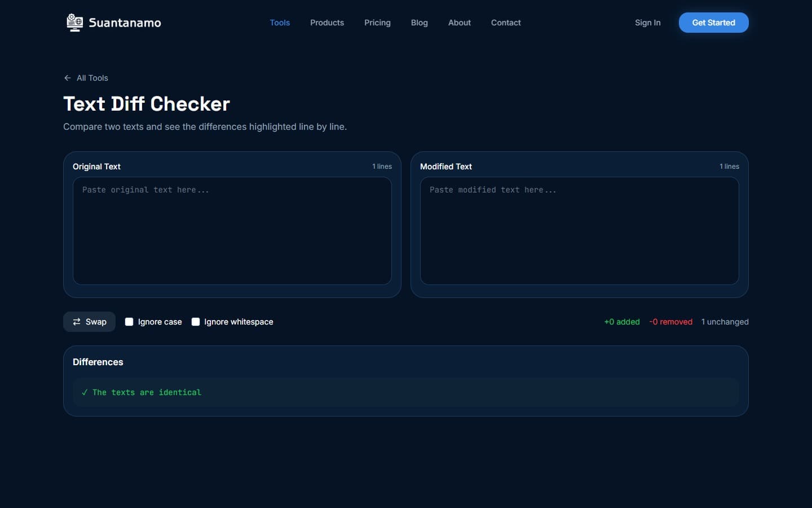812x508 pixels.
Task: Return to All Tools link
Action: [92, 78]
